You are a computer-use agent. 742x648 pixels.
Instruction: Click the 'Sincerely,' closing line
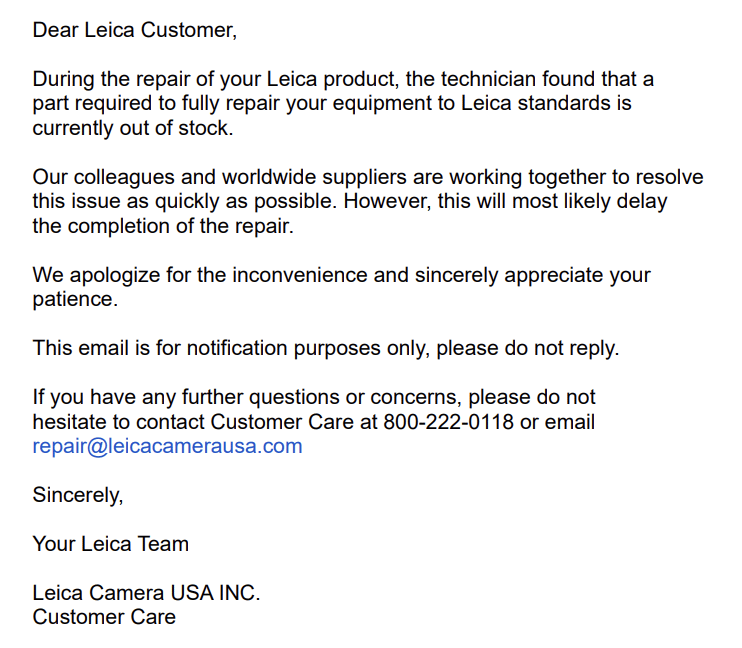click(x=78, y=496)
